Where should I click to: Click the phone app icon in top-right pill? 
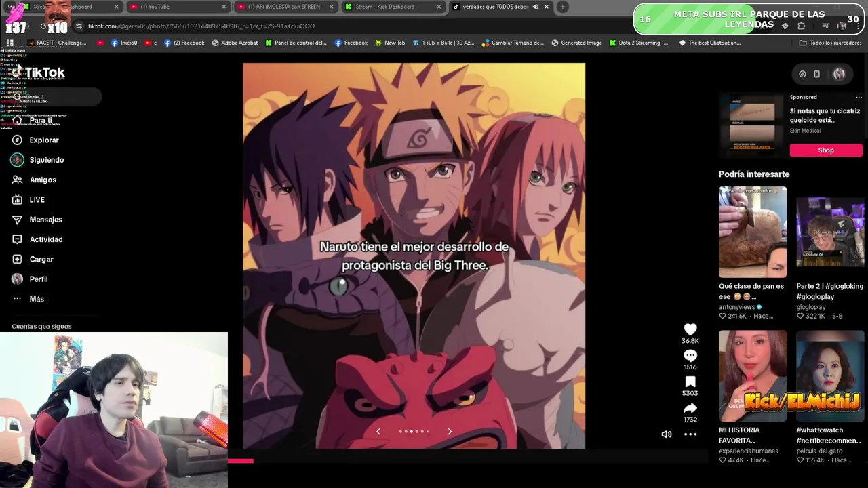pos(817,74)
